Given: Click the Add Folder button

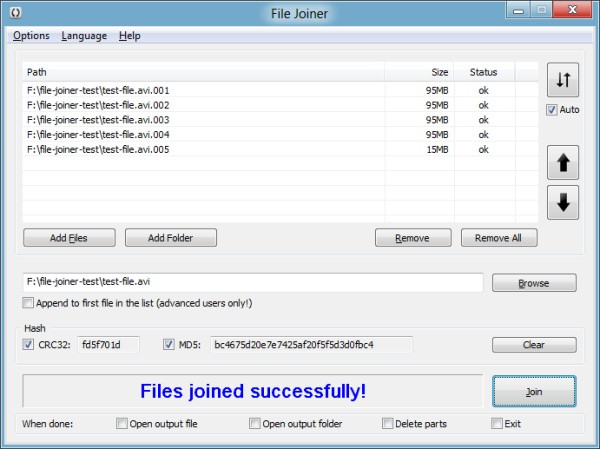Looking at the screenshot, I should pos(171,238).
